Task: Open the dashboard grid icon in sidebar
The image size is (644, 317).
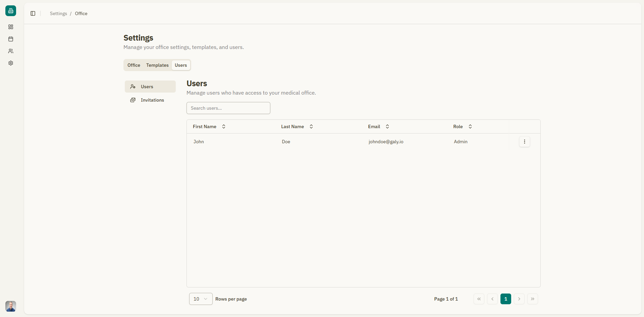Action: 11,27
